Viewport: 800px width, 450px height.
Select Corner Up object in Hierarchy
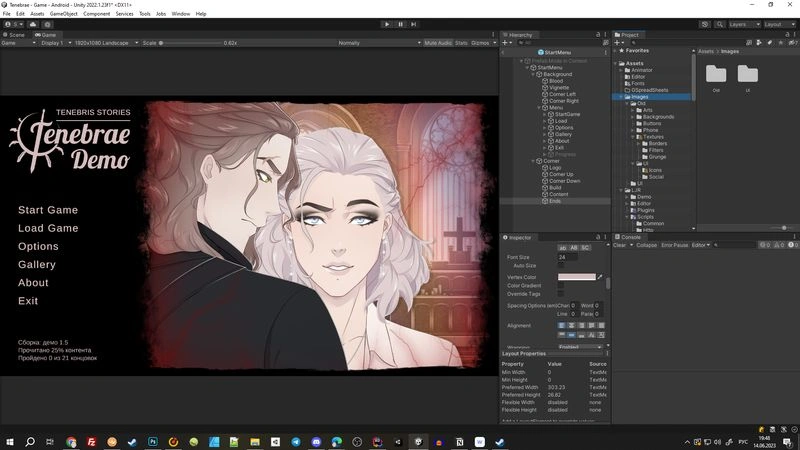(x=561, y=174)
